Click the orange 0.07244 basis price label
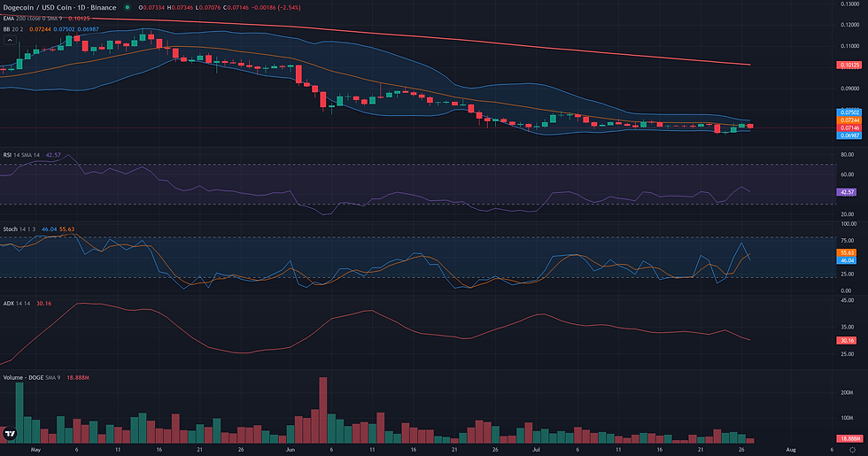Viewport: 868px width, 456px height. click(x=849, y=120)
